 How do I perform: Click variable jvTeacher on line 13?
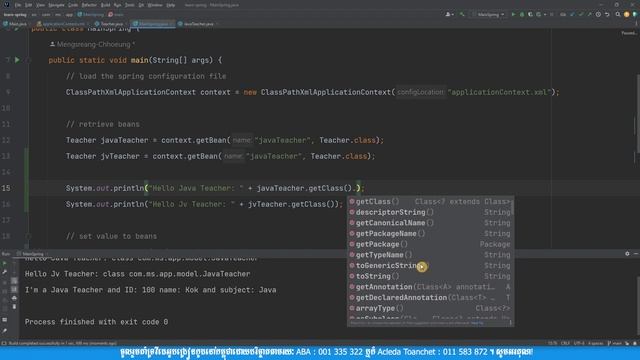tap(120, 156)
